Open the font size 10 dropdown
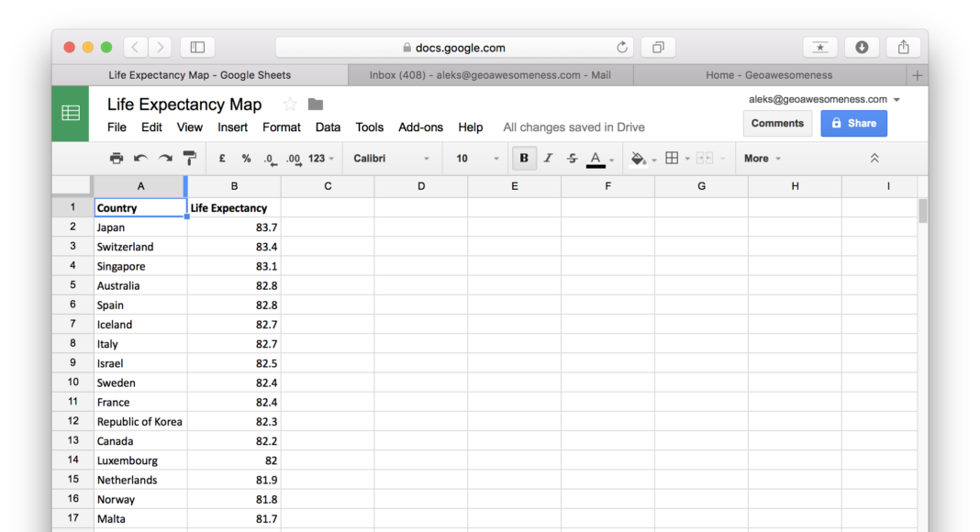This screenshot has width=980, height=532. (477, 159)
